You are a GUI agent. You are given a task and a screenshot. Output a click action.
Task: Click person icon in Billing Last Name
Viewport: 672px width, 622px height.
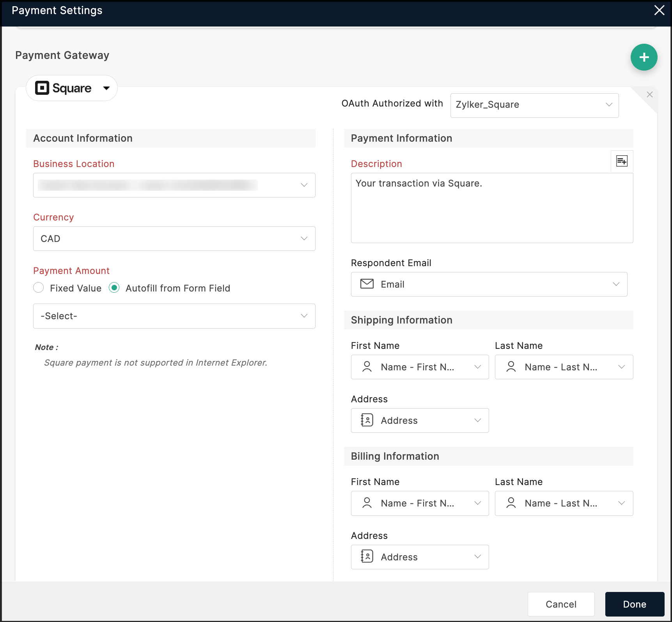click(511, 503)
